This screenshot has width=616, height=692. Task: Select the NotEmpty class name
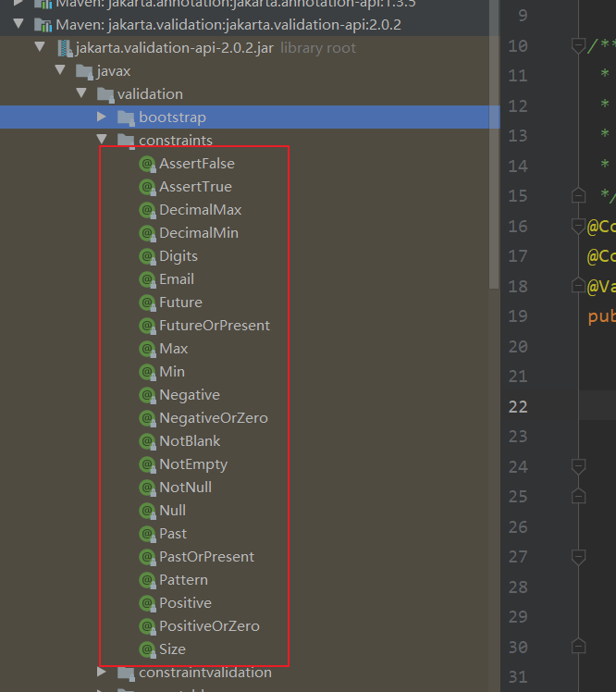(x=193, y=464)
